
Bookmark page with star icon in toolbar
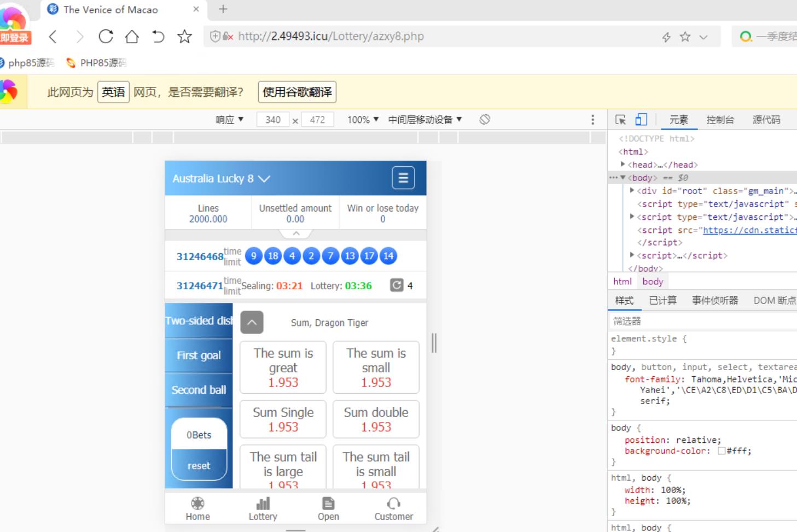[185, 37]
